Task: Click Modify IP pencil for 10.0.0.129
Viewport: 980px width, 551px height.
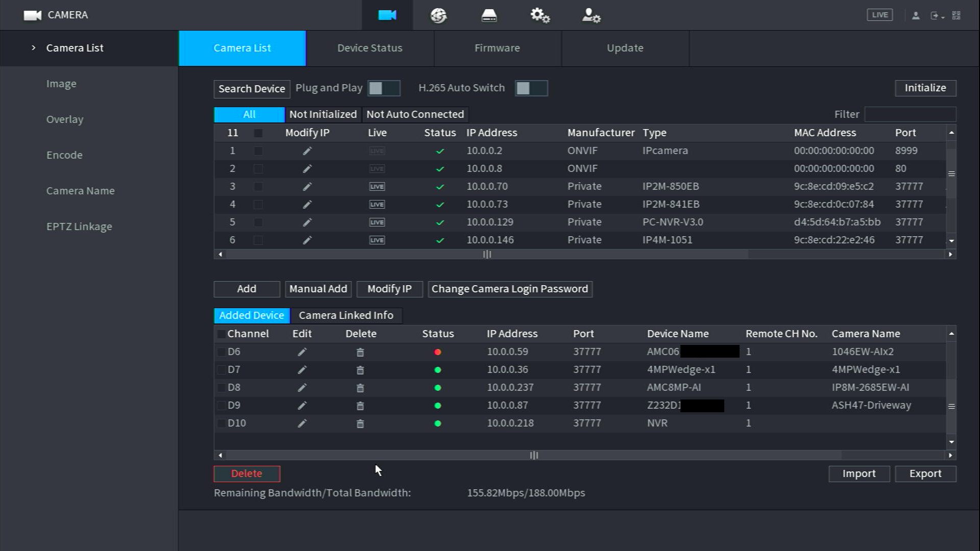Action: [307, 222]
